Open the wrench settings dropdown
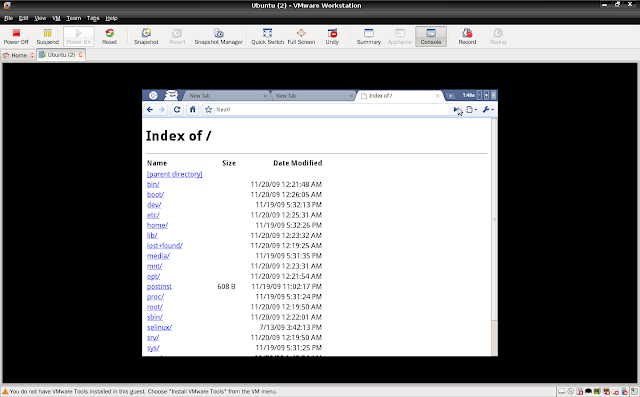The image size is (640, 397). coord(488,109)
